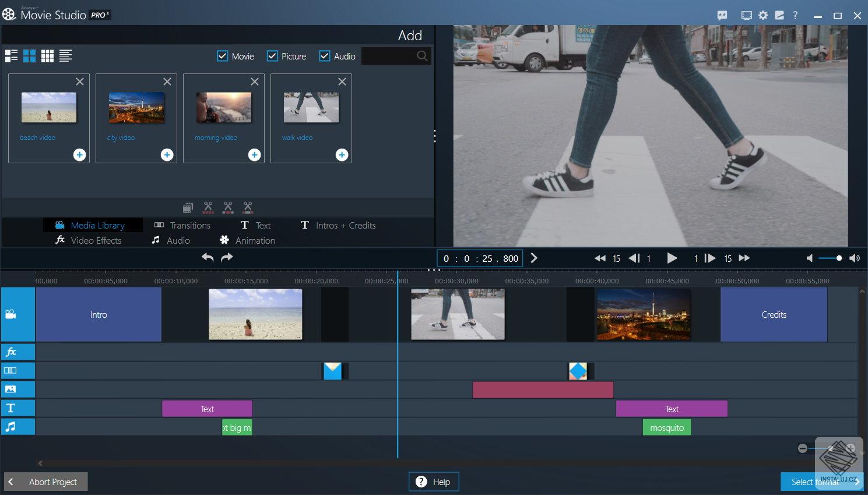This screenshot has height=495, width=868.
Task: Click the effects (fx) track icon
Action: 18,352
